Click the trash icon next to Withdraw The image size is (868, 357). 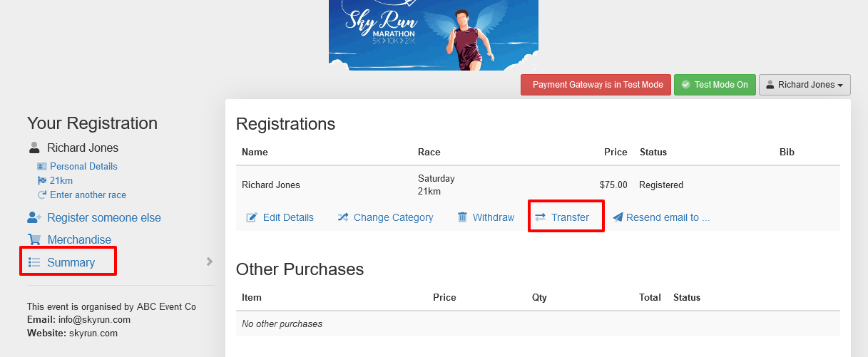click(462, 217)
